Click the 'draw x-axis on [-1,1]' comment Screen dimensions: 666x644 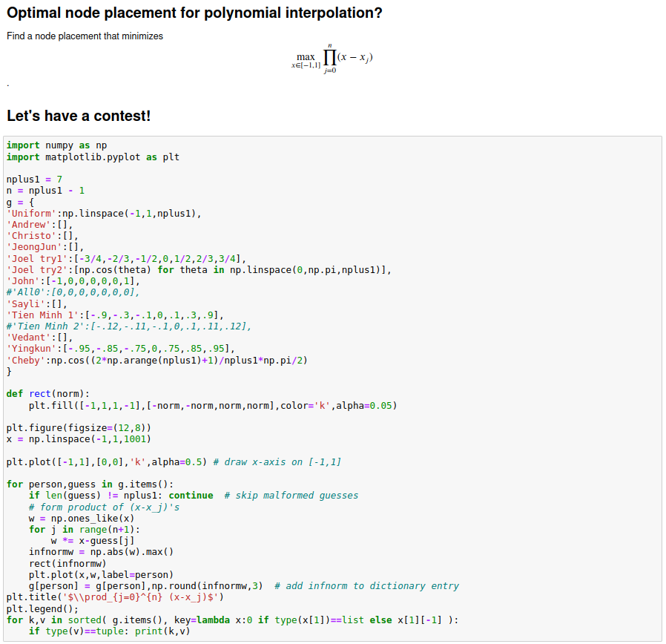click(x=277, y=461)
